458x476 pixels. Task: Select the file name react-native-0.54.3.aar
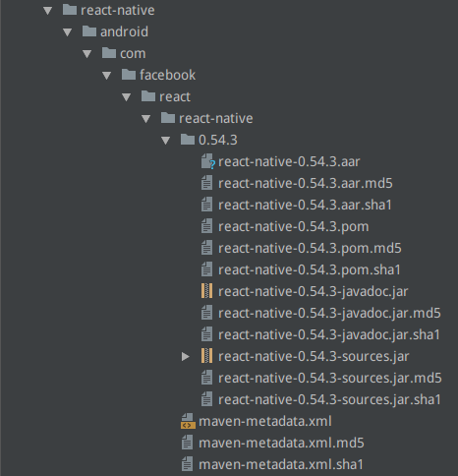click(x=289, y=162)
